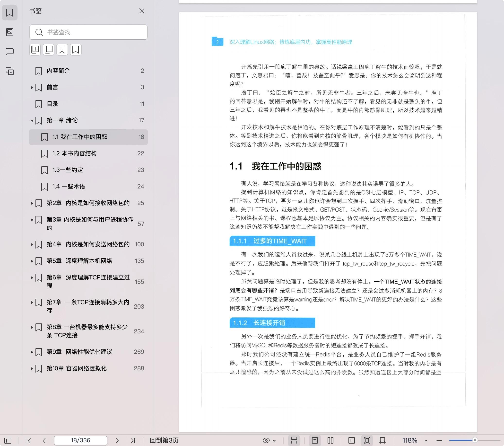Collapse the 第一章 绪论 bookmark

[x=32, y=120]
